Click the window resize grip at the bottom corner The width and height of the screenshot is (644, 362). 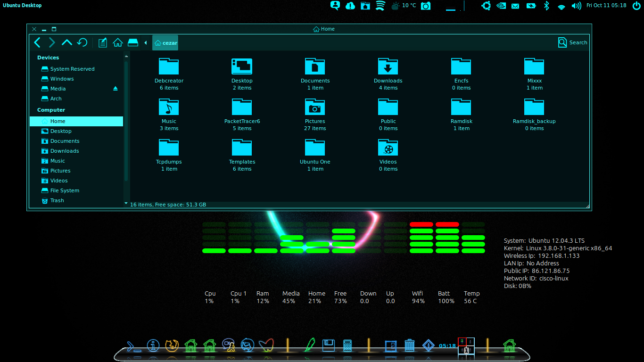pos(587,206)
